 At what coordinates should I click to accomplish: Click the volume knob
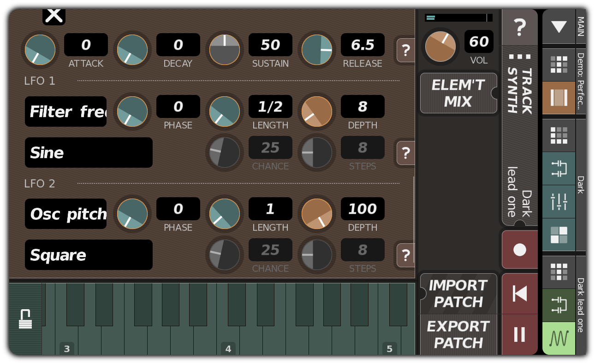point(440,47)
